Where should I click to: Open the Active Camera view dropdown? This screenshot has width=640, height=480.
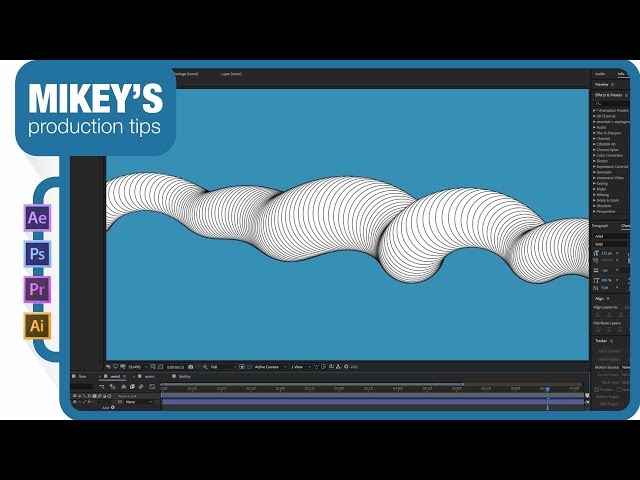click(x=270, y=367)
